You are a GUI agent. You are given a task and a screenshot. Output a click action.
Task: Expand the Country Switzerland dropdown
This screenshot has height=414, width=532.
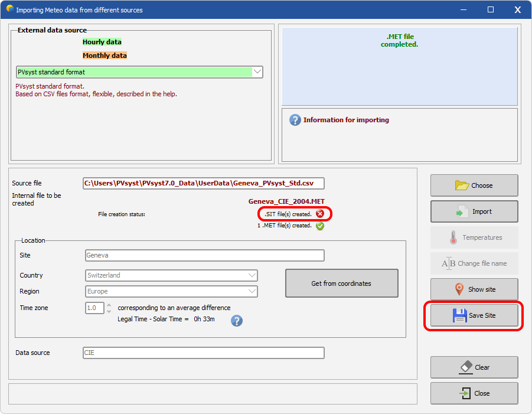tap(252, 275)
